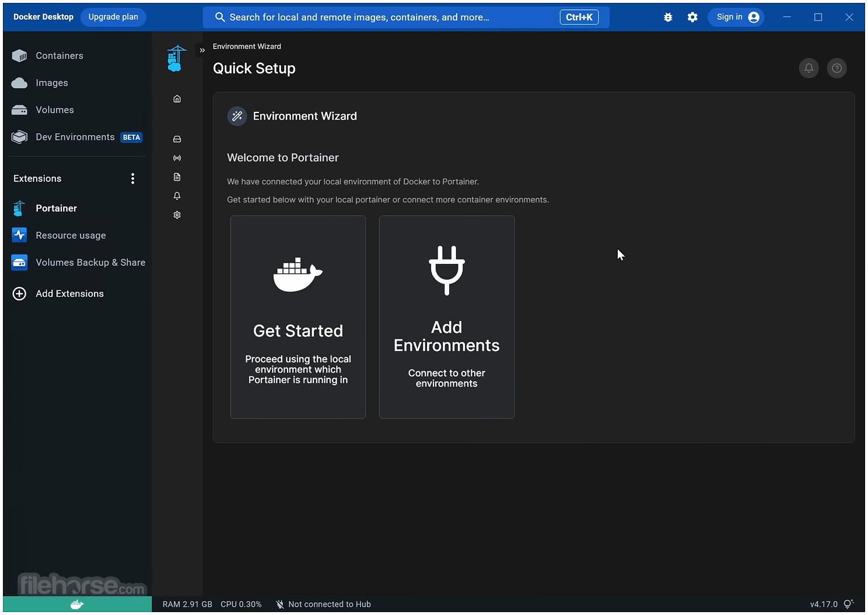Click the Containers icon in sidebar

point(19,56)
